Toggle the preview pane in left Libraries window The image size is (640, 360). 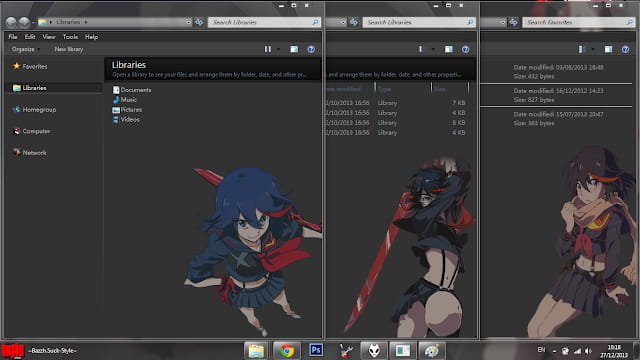pyautogui.click(x=294, y=49)
